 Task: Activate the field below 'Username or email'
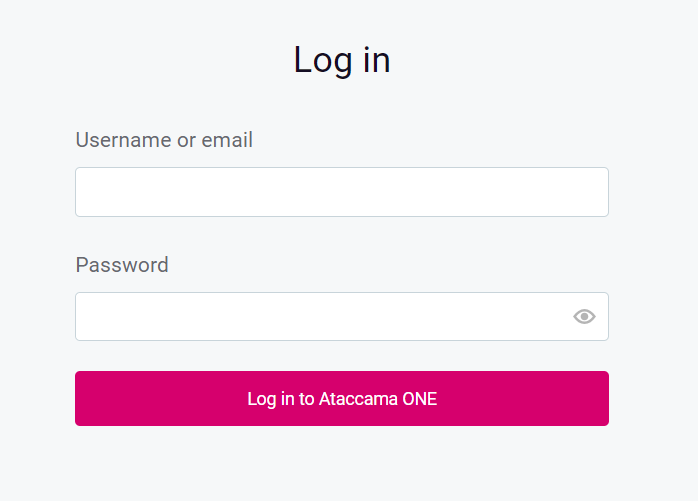tap(341, 192)
